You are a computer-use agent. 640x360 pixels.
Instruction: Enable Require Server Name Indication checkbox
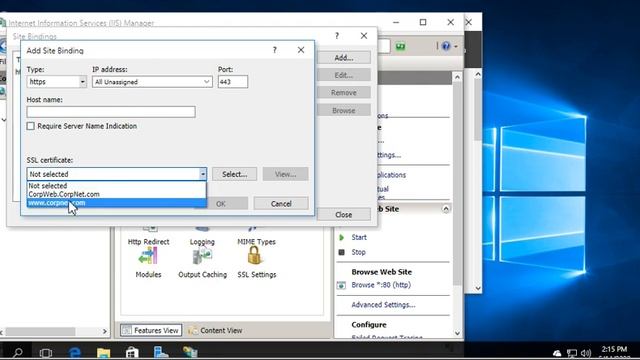[31, 126]
